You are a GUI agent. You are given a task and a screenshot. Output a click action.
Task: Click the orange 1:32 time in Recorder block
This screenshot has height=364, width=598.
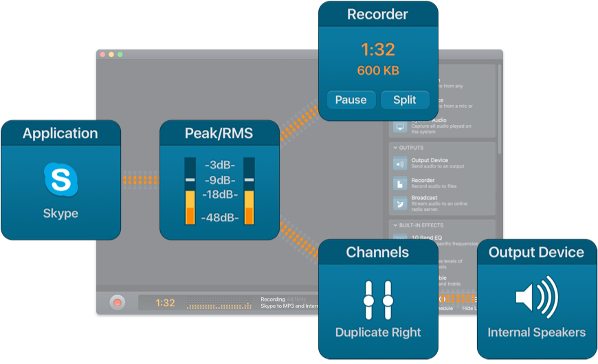pos(378,49)
